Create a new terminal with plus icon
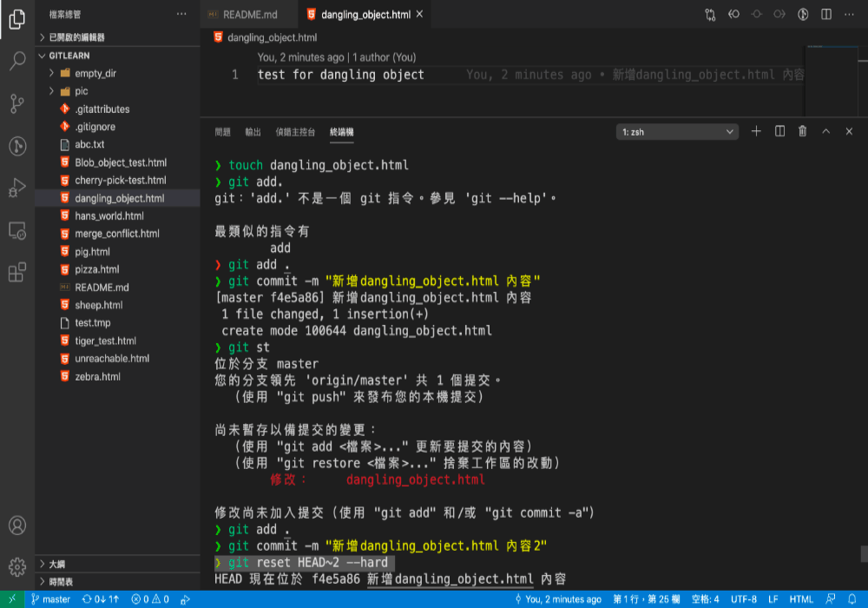 click(x=756, y=131)
